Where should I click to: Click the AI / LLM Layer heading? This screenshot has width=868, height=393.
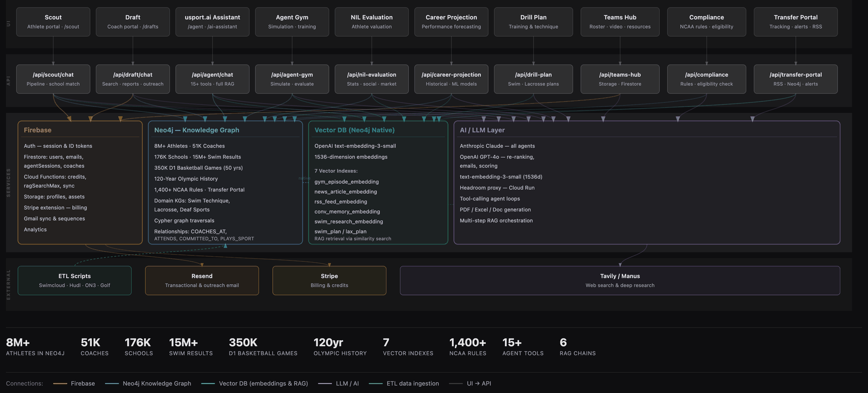(482, 130)
